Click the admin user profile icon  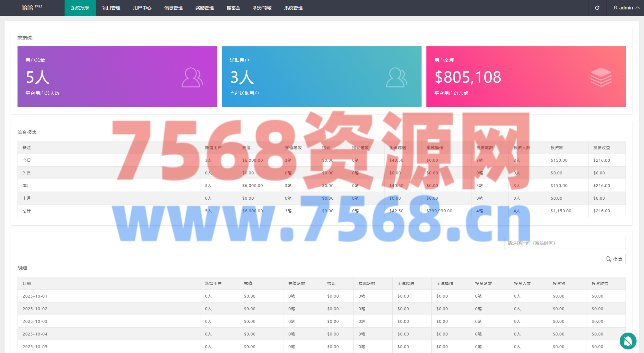615,8
